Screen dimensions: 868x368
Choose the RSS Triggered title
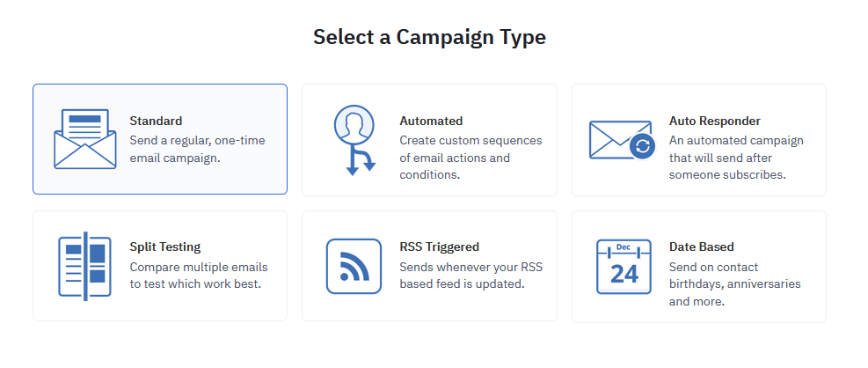pos(440,247)
